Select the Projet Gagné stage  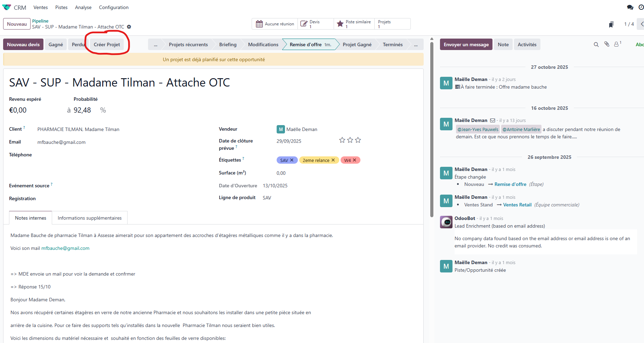(x=357, y=44)
